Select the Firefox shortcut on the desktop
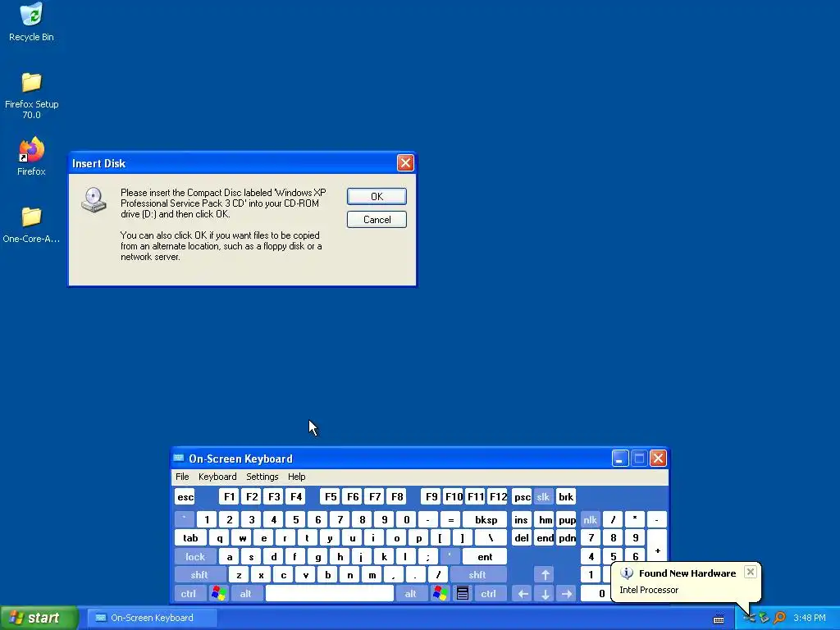The height and width of the screenshot is (630, 840). [x=31, y=157]
